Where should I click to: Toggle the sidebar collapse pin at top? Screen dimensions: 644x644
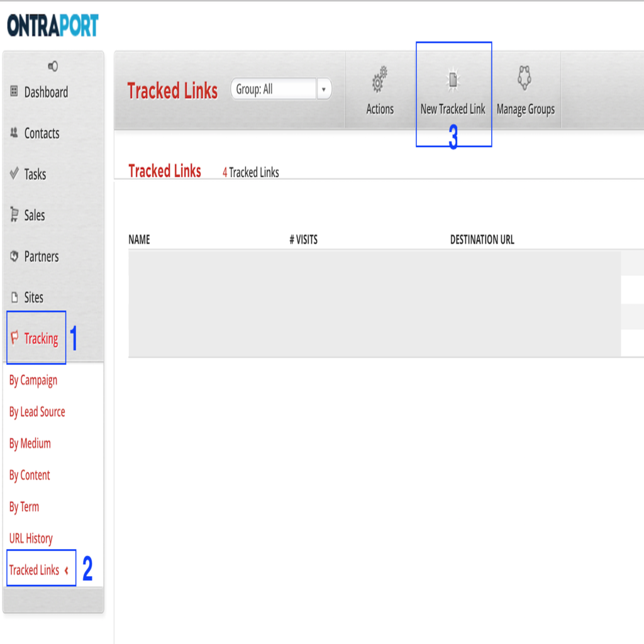click(x=53, y=67)
